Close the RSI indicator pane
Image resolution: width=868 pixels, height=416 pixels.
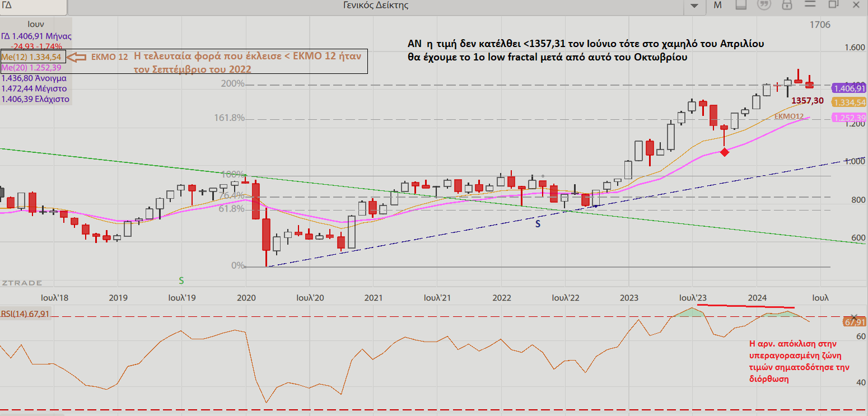[854, 317]
